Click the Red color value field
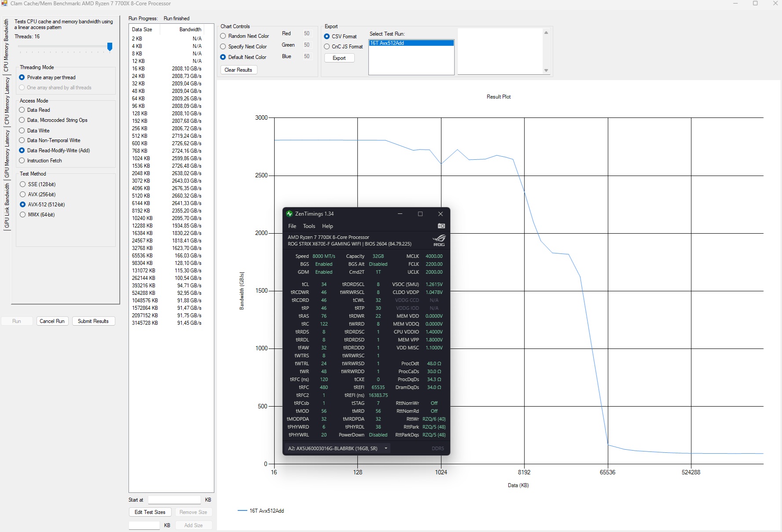The width and height of the screenshot is (782, 532). 307,33
